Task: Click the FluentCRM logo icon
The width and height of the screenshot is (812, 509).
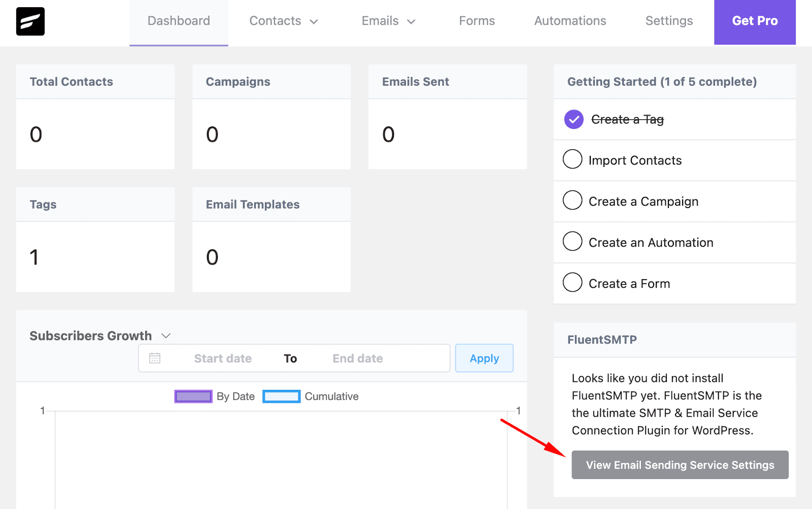Action: (30, 21)
